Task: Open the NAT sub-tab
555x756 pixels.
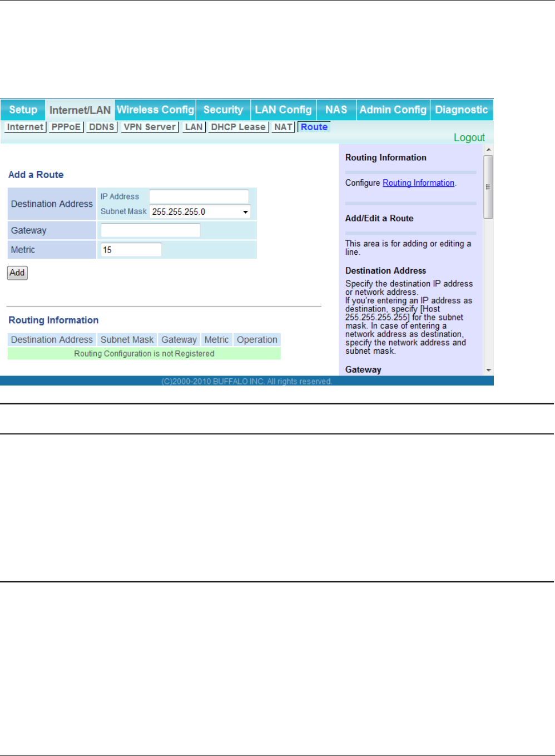Action: tap(284, 127)
